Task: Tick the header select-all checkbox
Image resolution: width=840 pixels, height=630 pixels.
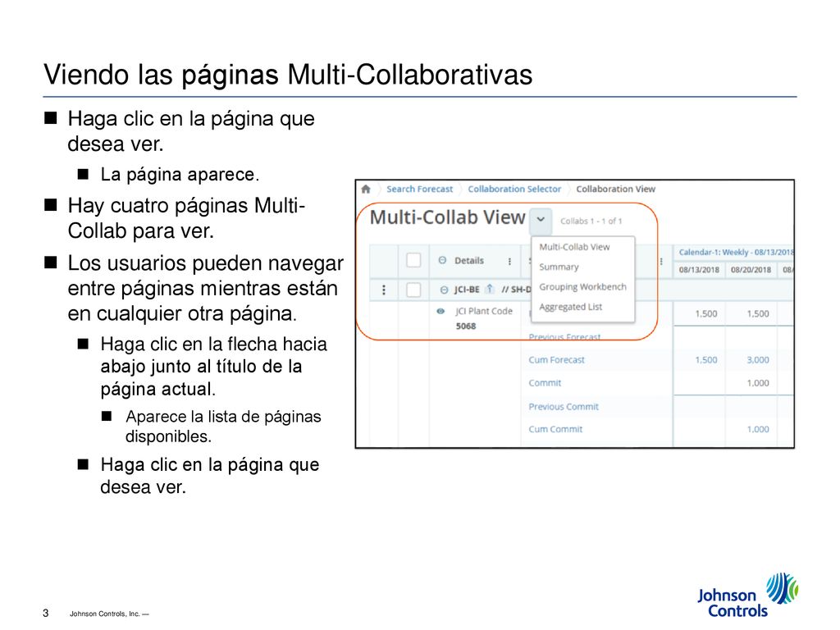Action: coord(413,260)
